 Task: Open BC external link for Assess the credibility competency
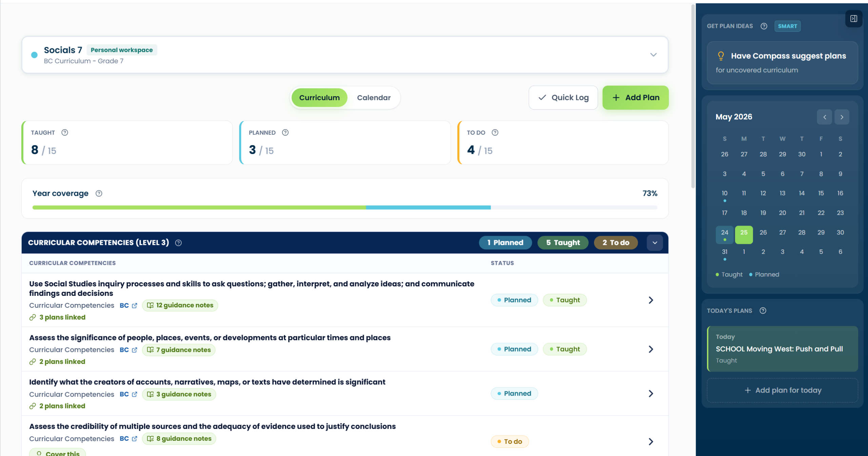pyautogui.click(x=128, y=439)
